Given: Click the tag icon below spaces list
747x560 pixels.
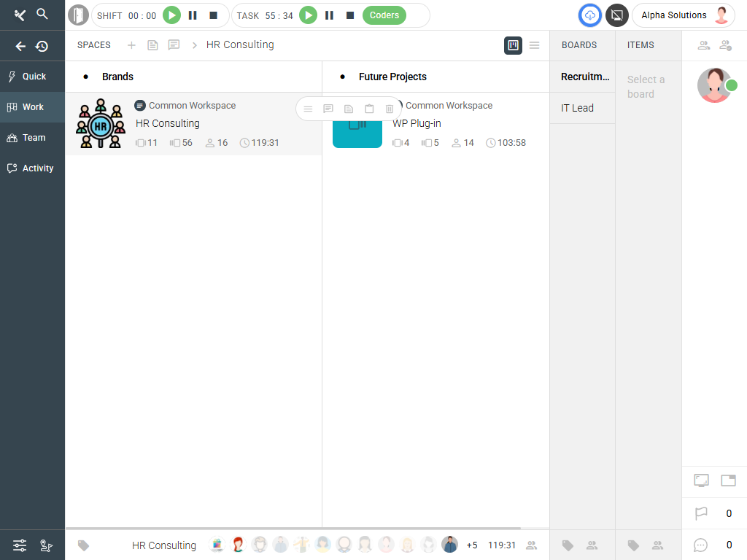Looking at the screenshot, I should click(x=84, y=545).
